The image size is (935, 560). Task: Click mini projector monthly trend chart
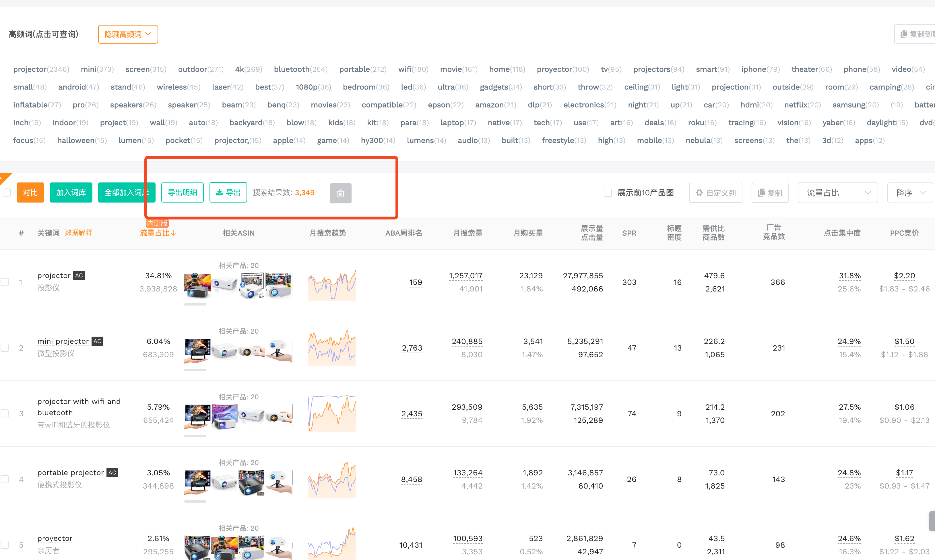pos(332,347)
